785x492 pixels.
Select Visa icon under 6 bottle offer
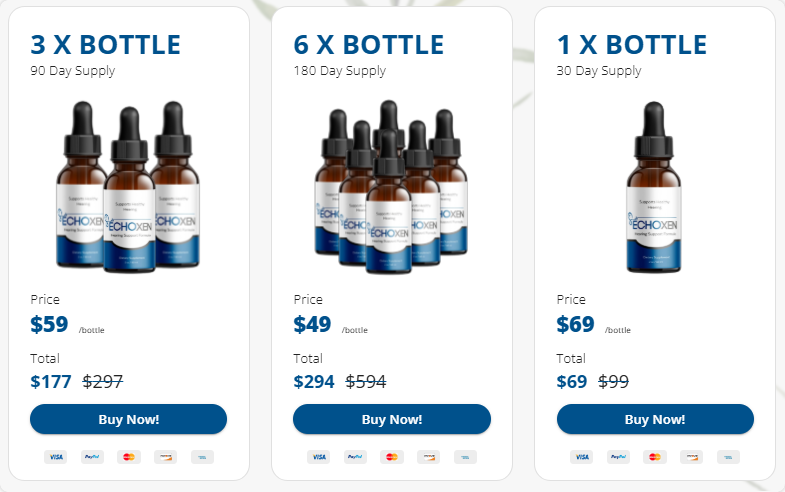pos(318,456)
